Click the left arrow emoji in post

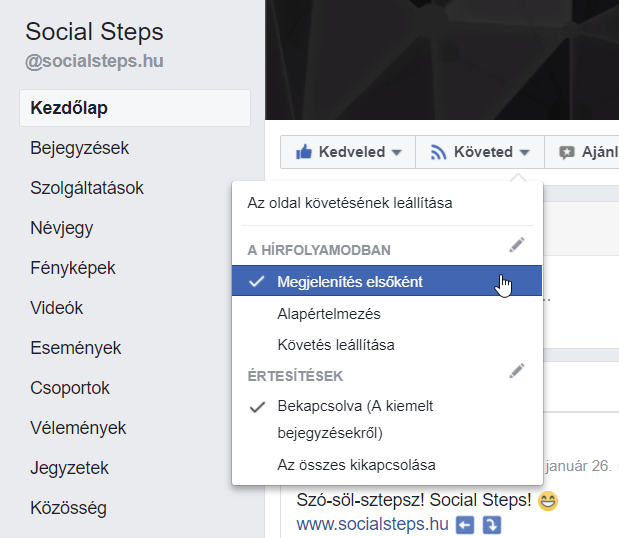pyautogui.click(x=465, y=524)
